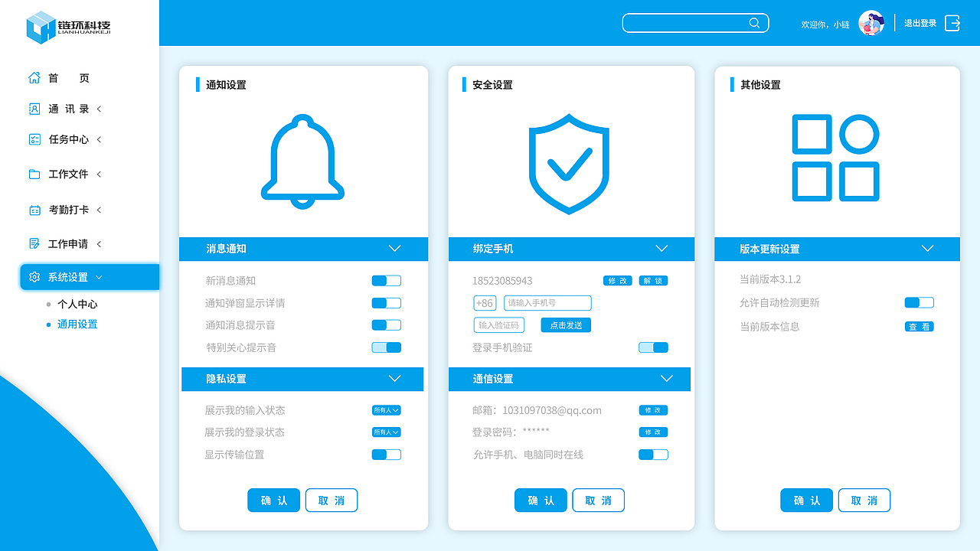The height and width of the screenshot is (551, 980).
Task: Collapse the 系统设置 menu arrow
Action: [x=100, y=277]
